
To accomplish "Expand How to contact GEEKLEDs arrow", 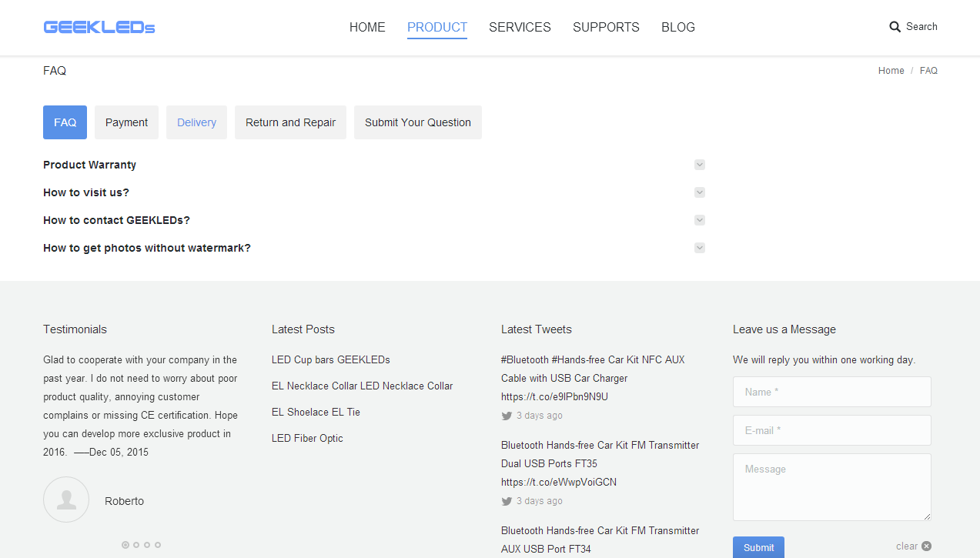I will click(x=700, y=220).
